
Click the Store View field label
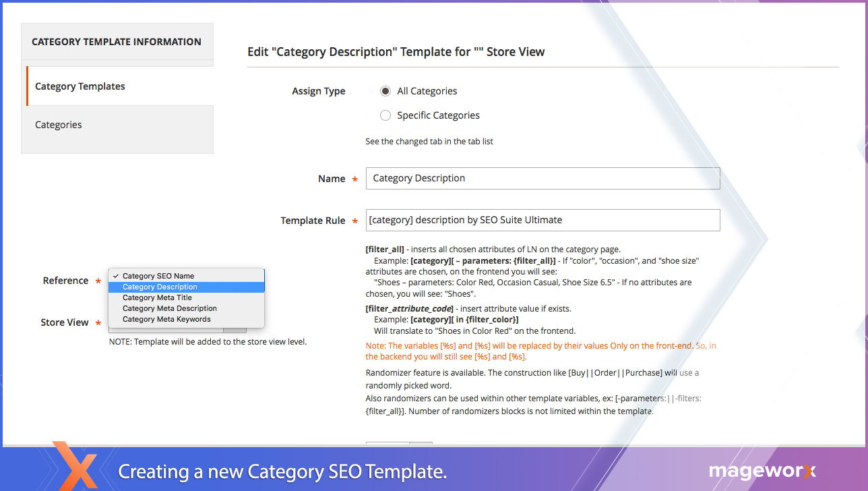[x=64, y=322]
